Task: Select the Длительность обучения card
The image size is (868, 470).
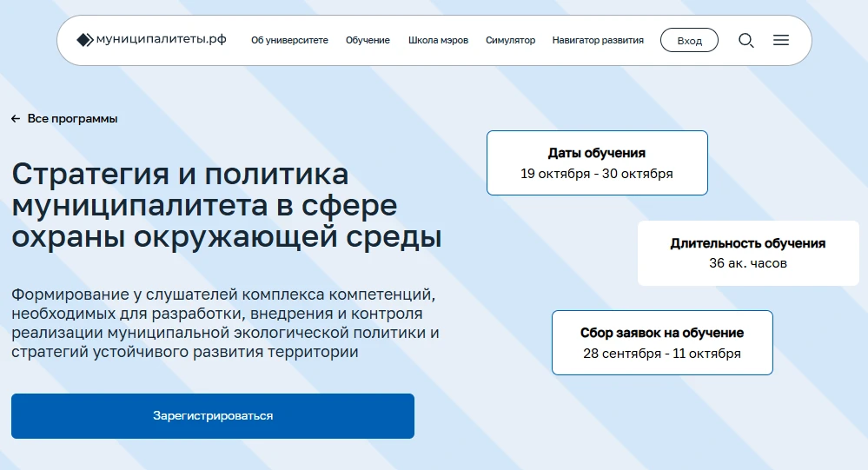Action: click(x=748, y=253)
